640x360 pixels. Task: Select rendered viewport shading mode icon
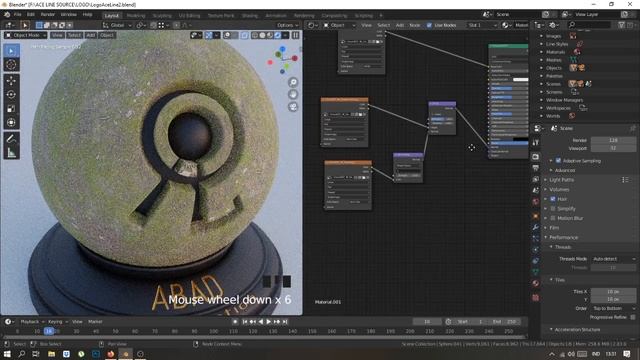pyautogui.click(x=278, y=36)
